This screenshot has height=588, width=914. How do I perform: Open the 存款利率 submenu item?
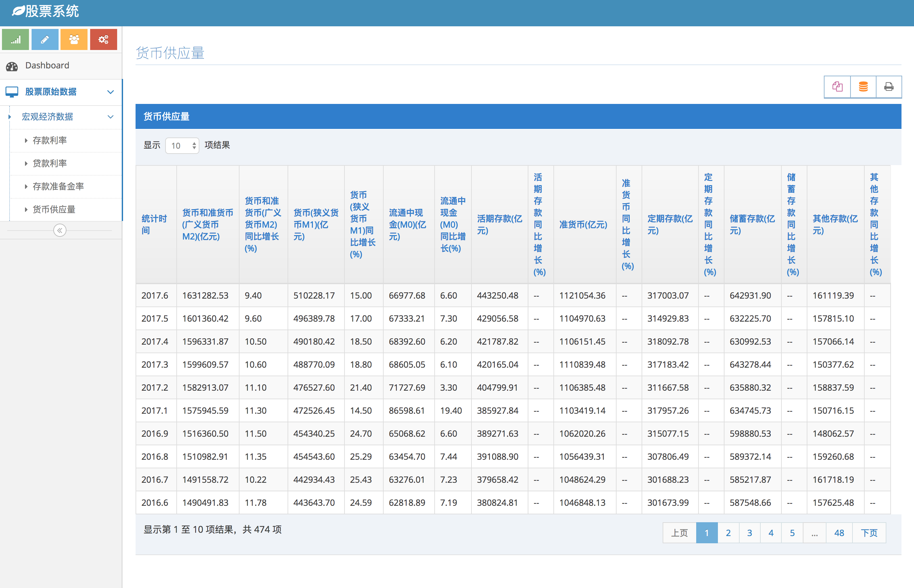pyautogui.click(x=50, y=140)
